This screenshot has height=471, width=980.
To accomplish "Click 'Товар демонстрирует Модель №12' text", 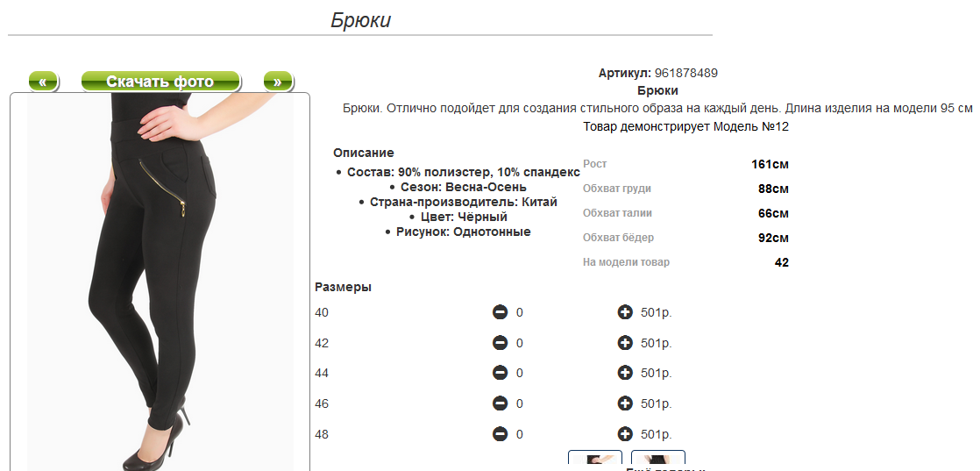I will click(685, 127).
